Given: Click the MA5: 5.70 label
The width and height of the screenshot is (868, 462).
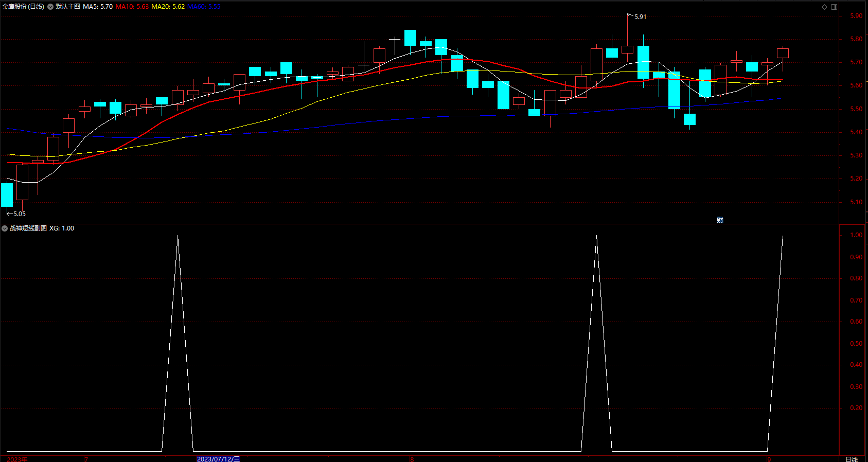Looking at the screenshot, I should 98,7.
